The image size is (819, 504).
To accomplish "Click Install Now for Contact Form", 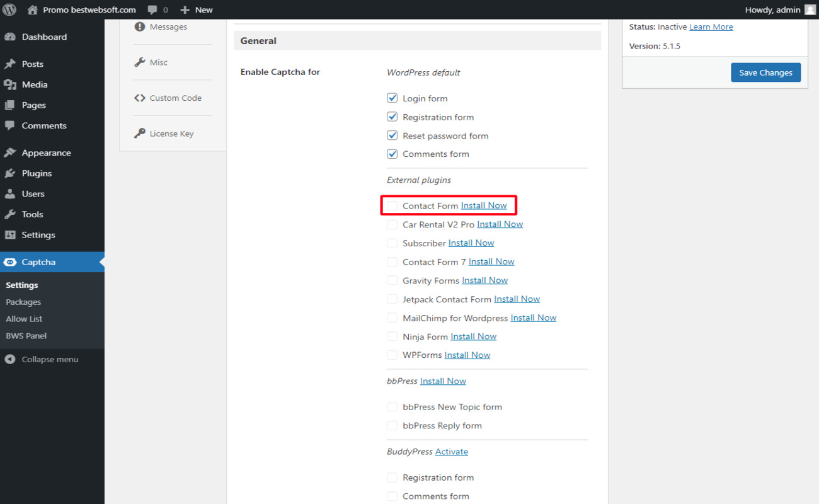I will [x=484, y=205].
